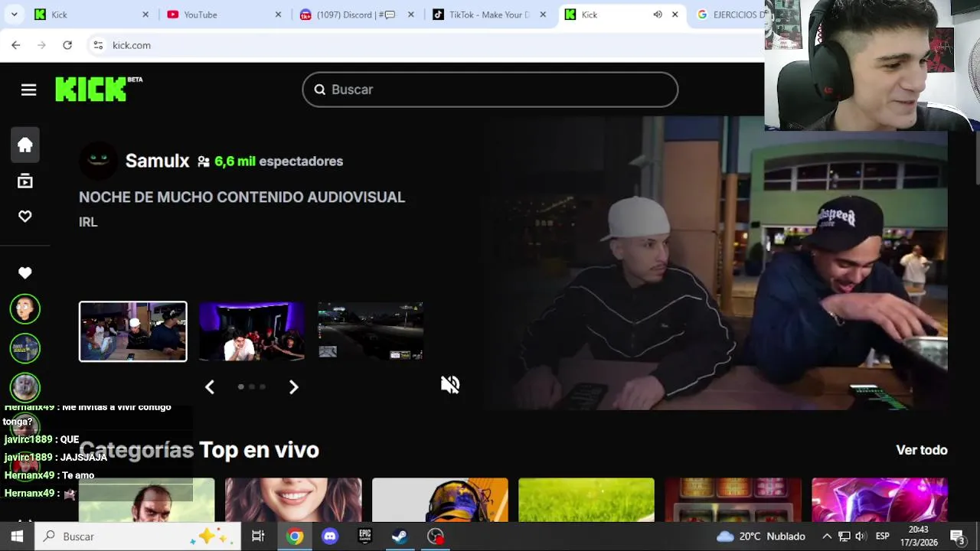Open the green grass category card

(x=586, y=500)
